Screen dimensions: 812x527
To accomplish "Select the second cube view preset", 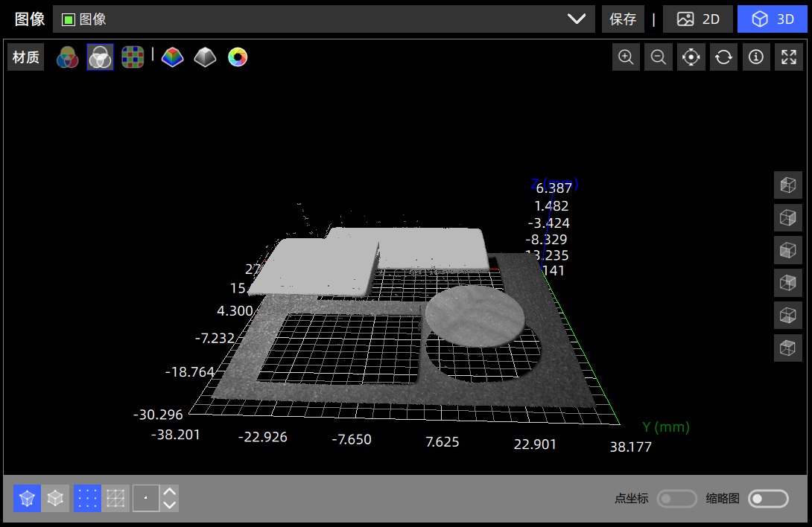I will 787,217.
